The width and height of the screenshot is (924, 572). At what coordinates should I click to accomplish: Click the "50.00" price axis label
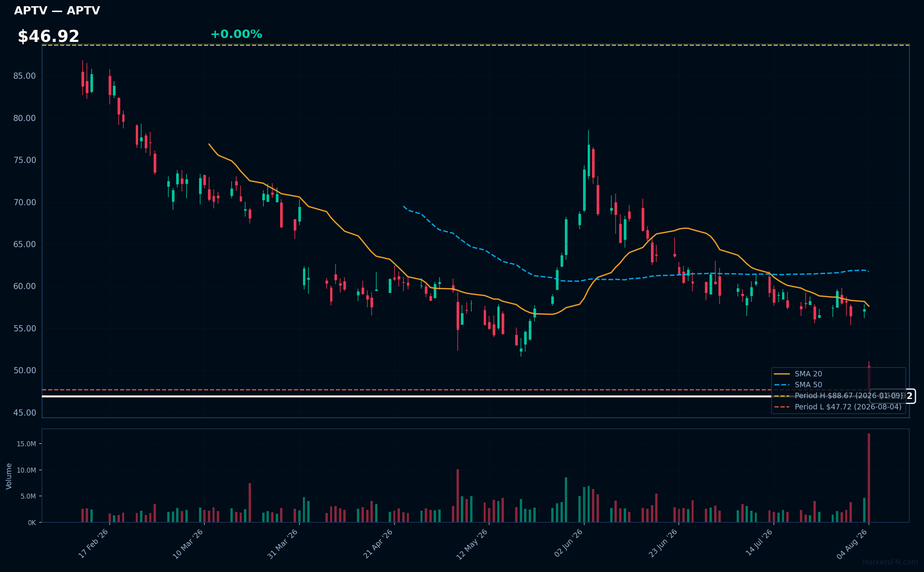point(24,370)
